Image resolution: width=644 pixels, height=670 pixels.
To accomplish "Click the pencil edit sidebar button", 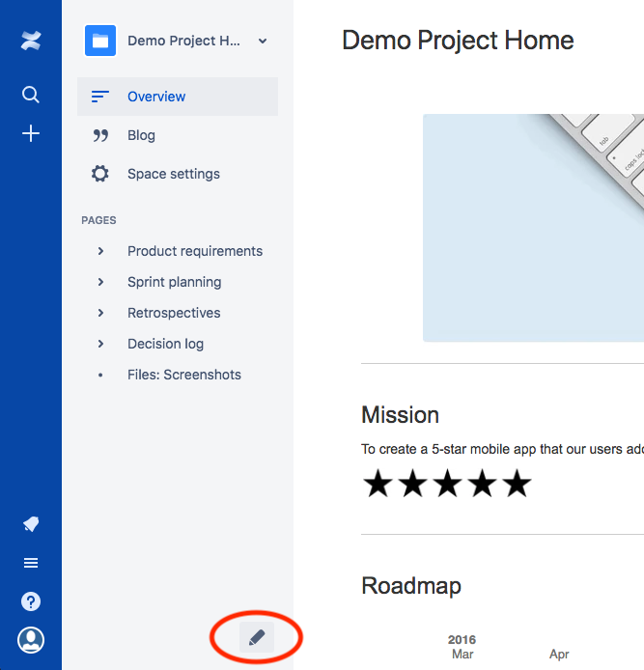I will click(x=257, y=637).
